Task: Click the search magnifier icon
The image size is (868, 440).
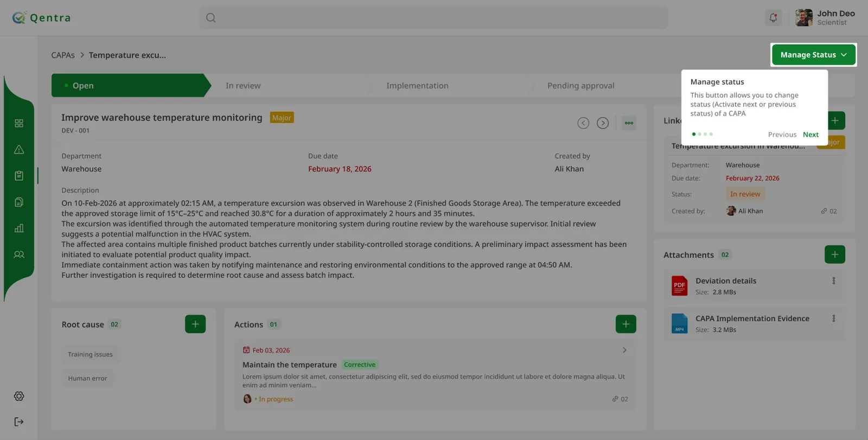Action: [x=211, y=18]
